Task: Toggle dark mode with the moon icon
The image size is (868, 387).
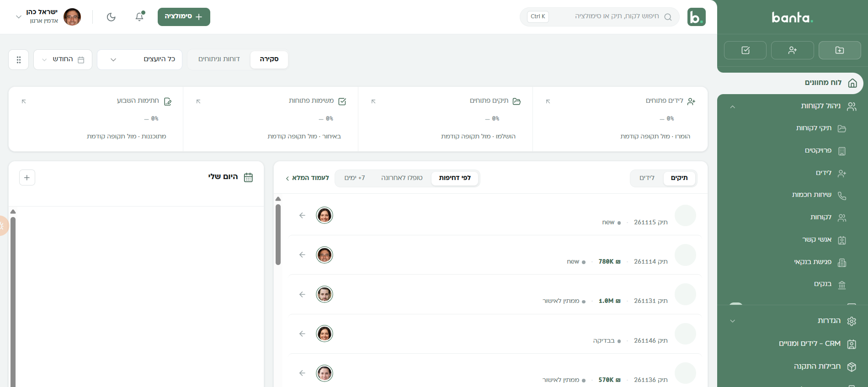Action: point(111,17)
